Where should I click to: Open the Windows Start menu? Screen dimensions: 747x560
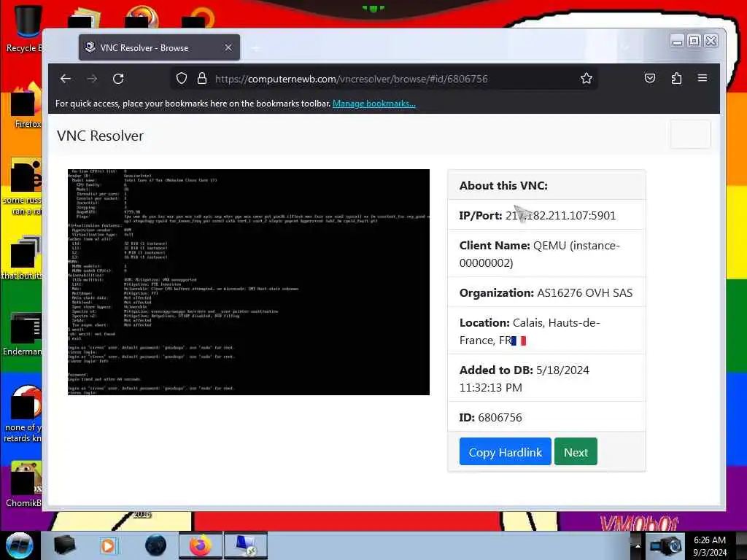(19, 545)
